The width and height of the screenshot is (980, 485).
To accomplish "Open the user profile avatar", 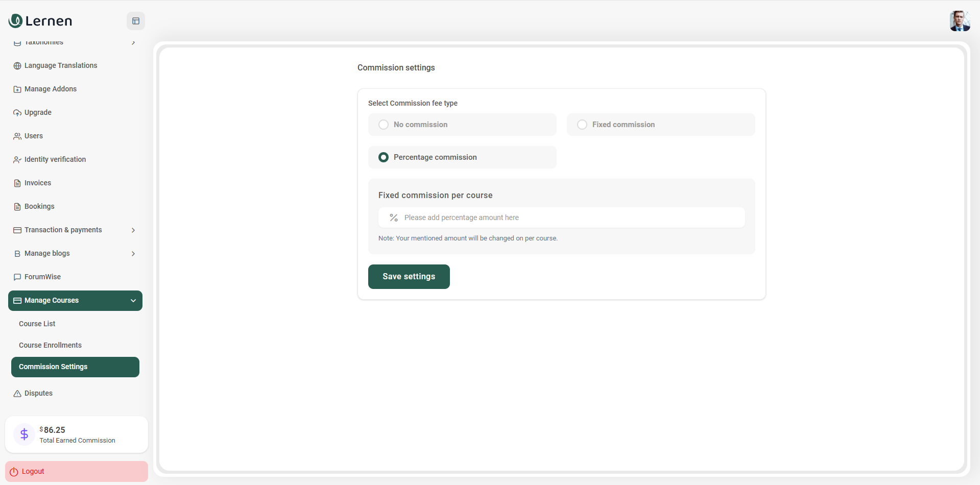I will click(959, 21).
